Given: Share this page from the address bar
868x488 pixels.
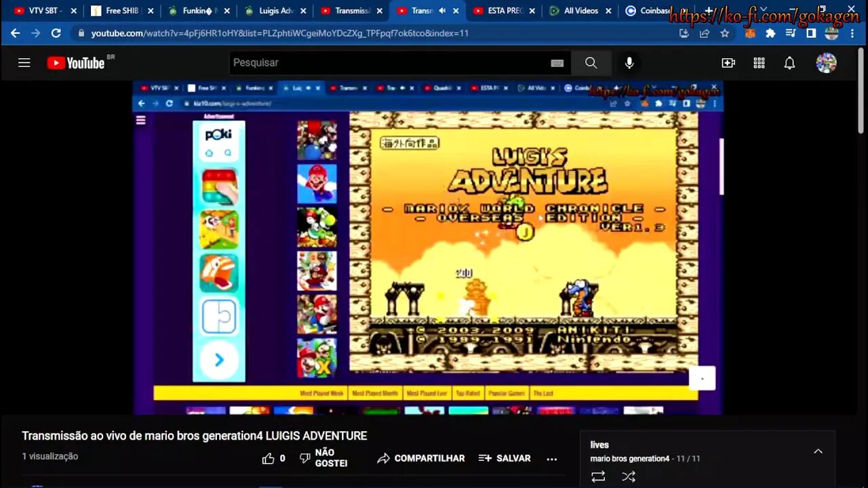Looking at the screenshot, I should pyautogui.click(x=705, y=33).
